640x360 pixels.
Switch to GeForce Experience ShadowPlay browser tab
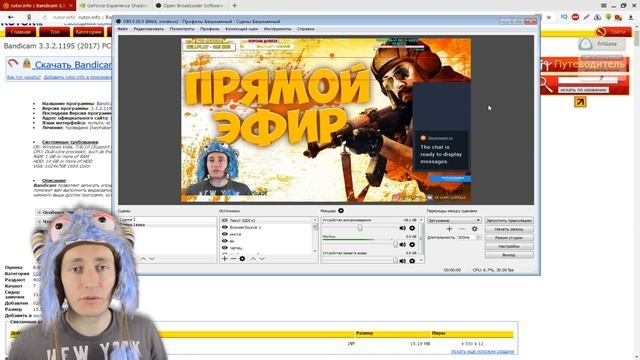(x=114, y=6)
